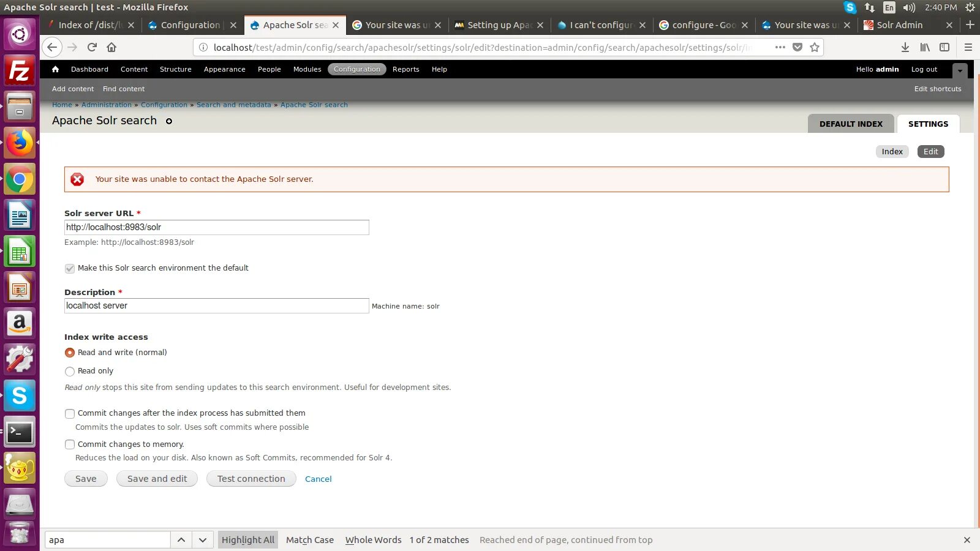980x551 pixels.
Task: Click the Firefox forward arrow button
Action: click(x=72, y=47)
